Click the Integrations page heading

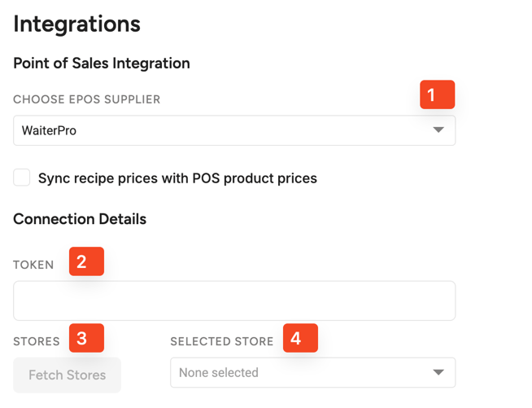point(76,24)
